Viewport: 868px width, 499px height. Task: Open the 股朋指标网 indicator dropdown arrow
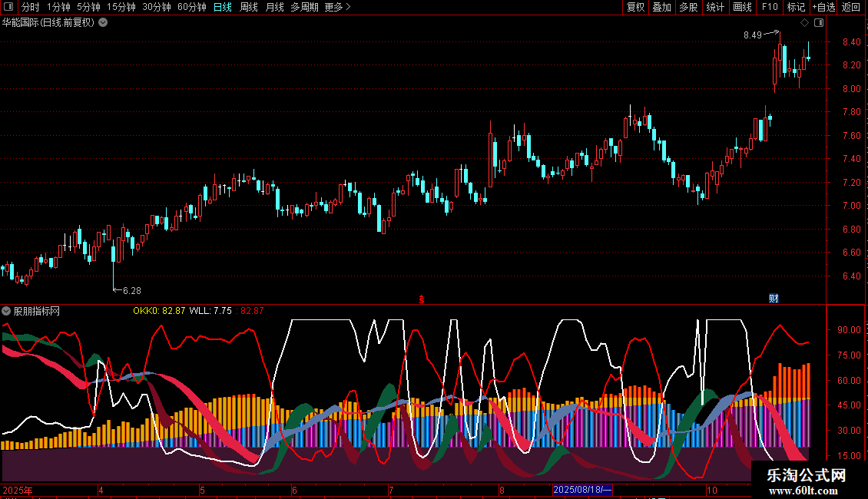click(x=7, y=311)
